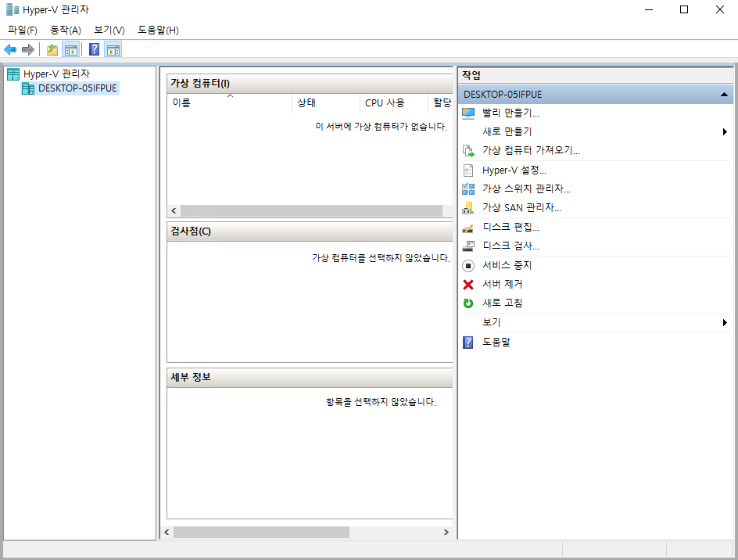Open the 파일(F) menu
Viewport: 738px width, 560px height.
(23, 30)
